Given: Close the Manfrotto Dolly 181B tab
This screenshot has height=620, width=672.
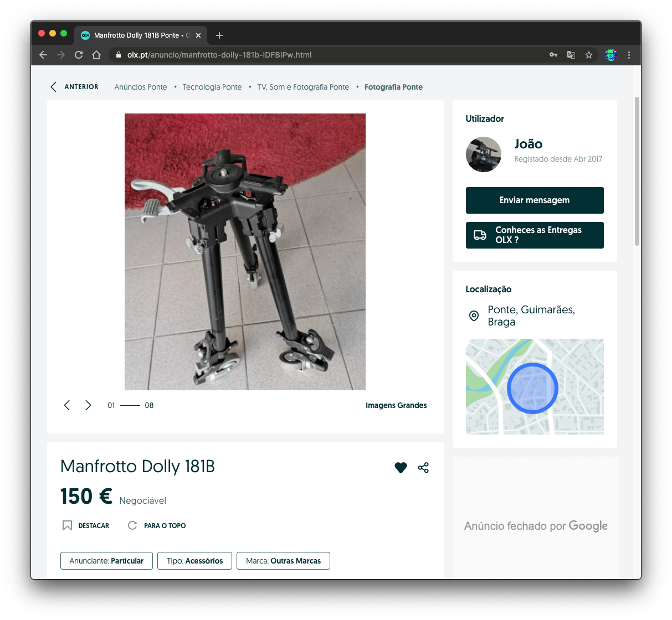Looking at the screenshot, I should tap(198, 35).
